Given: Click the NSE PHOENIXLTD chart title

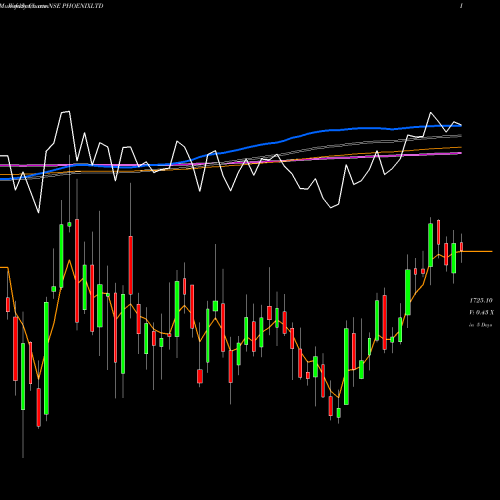Looking at the screenshot, I should [x=76, y=6].
